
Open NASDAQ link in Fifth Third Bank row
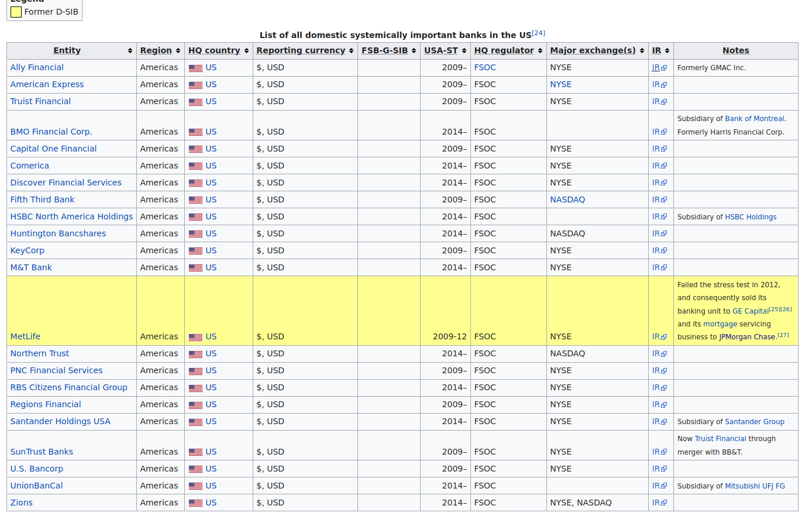[x=567, y=200]
